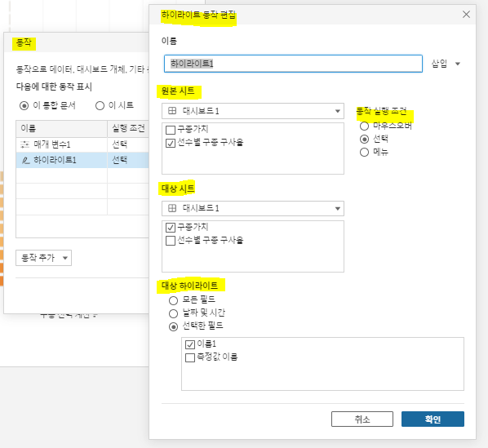Click the parameter icon beside 매개 변수1
Screen dimensions: 488x448
pyautogui.click(x=24, y=144)
